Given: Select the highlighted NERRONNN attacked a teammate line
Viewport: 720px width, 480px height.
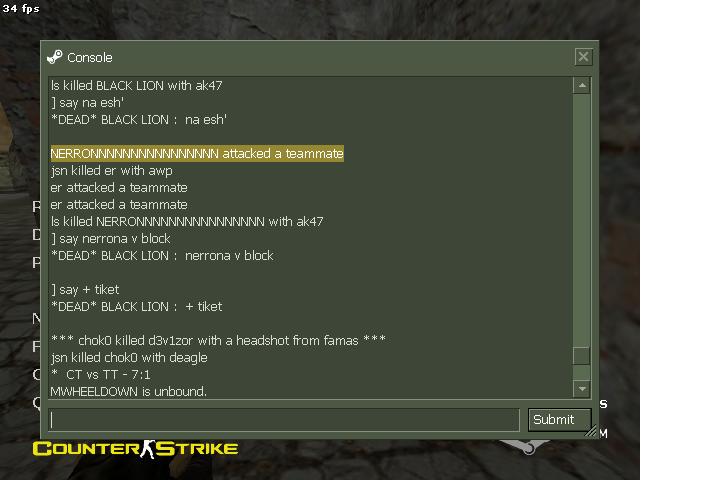Looking at the screenshot, I should click(x=197, y=153).
